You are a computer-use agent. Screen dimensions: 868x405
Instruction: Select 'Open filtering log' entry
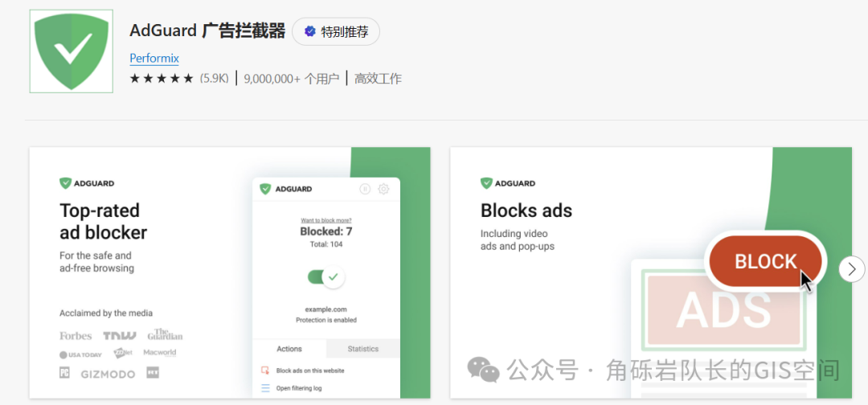299,388
